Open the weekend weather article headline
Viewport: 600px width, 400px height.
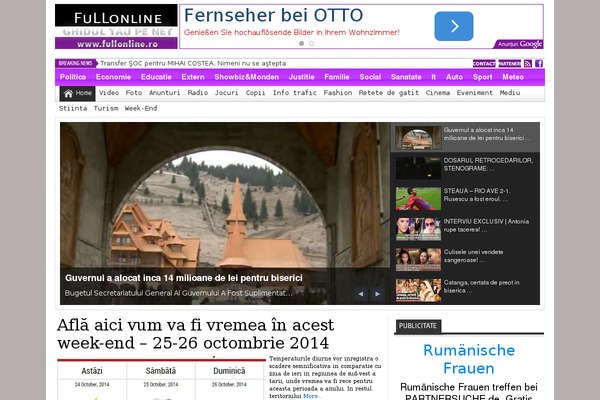[x=196, y=334]
